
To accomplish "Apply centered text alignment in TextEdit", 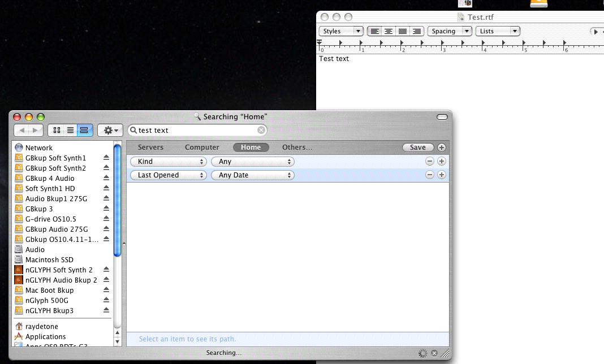I will (388, 31).
